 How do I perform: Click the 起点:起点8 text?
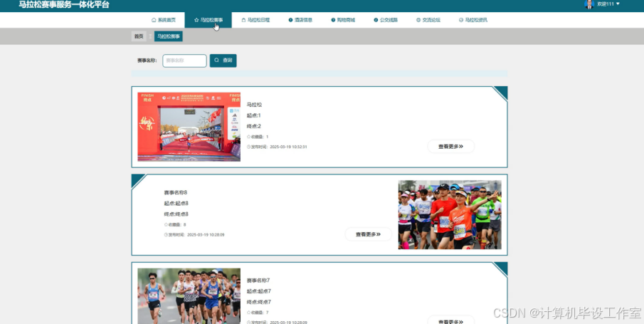[x=176, y=204]
